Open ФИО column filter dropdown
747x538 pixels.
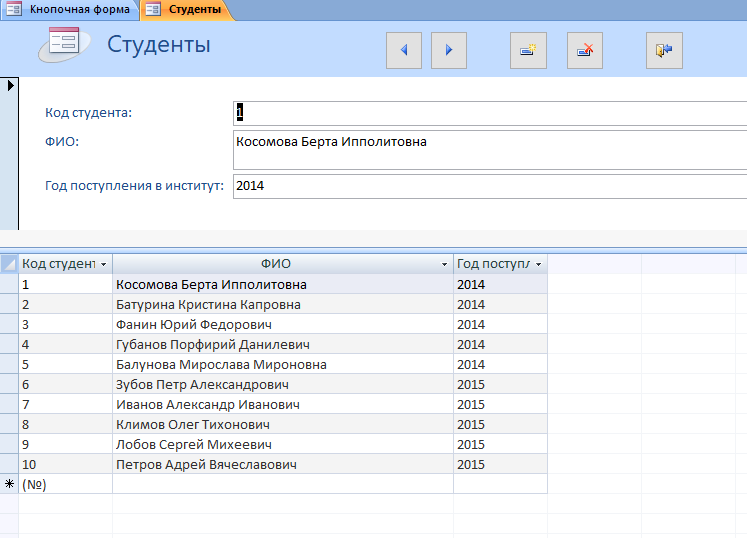click(444, 264)
